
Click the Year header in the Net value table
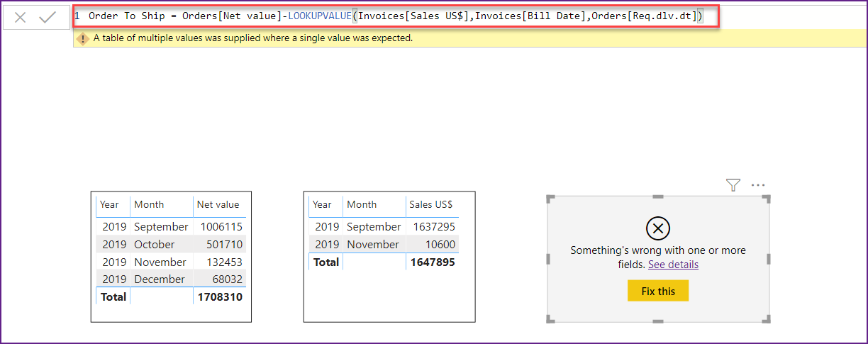(x=109, y=204)
